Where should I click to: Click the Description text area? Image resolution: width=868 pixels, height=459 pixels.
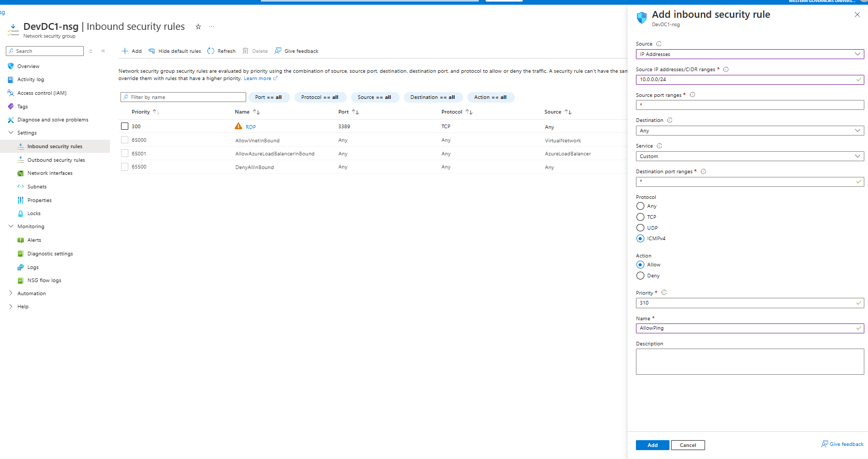pos(750,362)
